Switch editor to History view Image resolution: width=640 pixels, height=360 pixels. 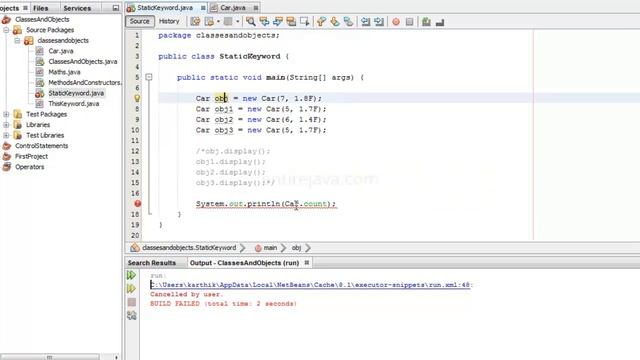(x=169, y=21)
